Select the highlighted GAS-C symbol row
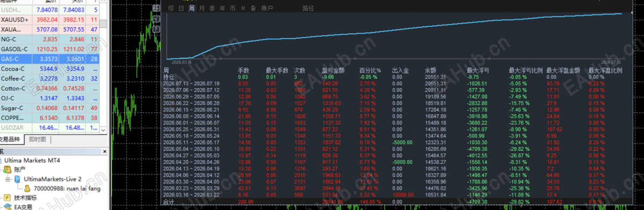Viewport: 644px width, 210px height. (x=50, y=59)
